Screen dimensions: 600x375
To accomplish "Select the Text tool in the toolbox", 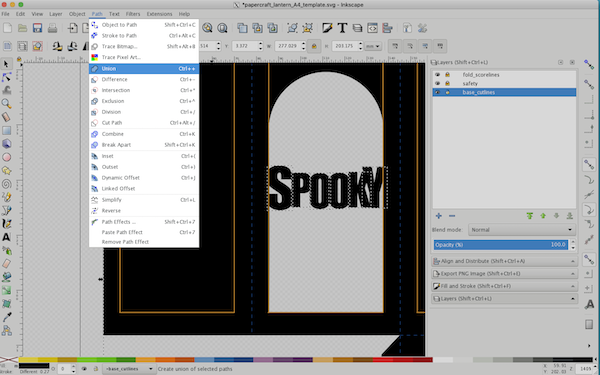I will [6, 237].
